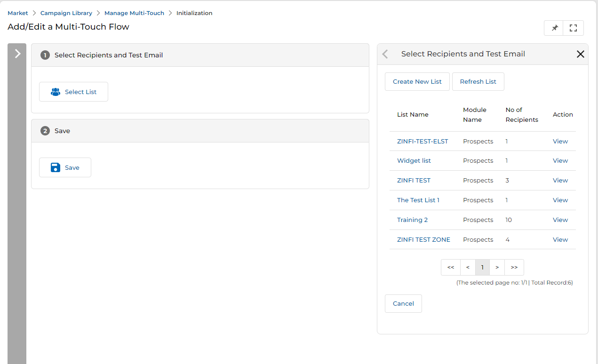Click recipient count 10 for Training 2
The height and width of the screenshot is (364, 598).
(509, 220)
